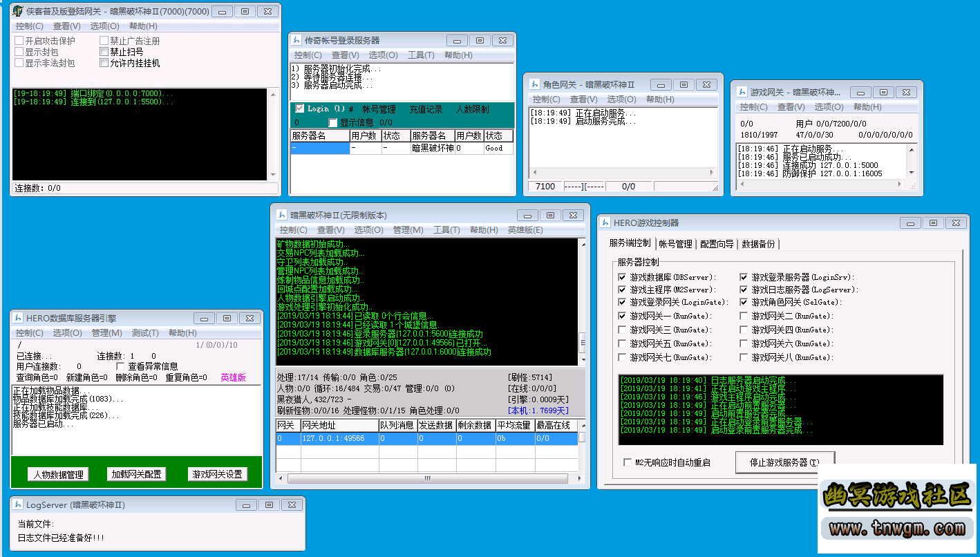Click the Good status cell
This screenshot has height=557, width=980.
point(498,148)
